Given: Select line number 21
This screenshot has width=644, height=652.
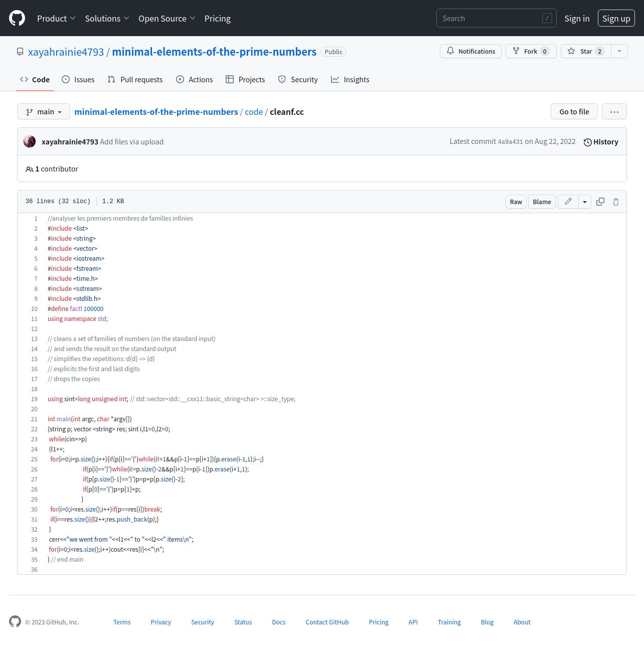Looking at the screenshot, I should [34, 419].
